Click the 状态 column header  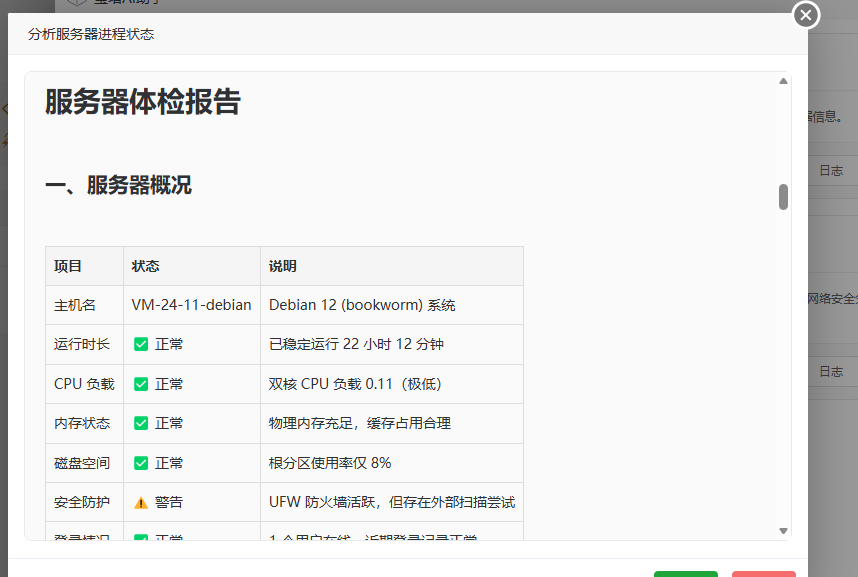coord(147,265)
